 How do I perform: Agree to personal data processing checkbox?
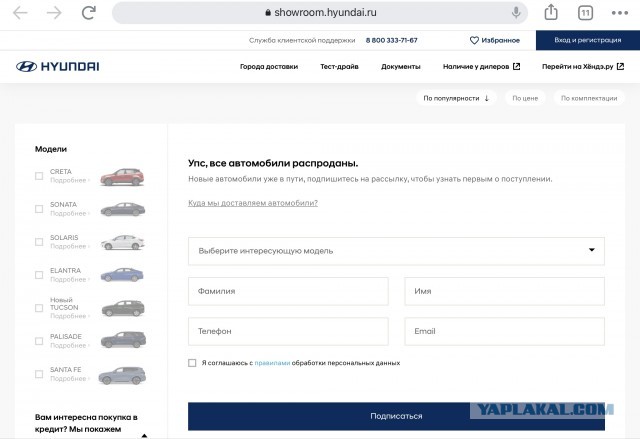192,363
